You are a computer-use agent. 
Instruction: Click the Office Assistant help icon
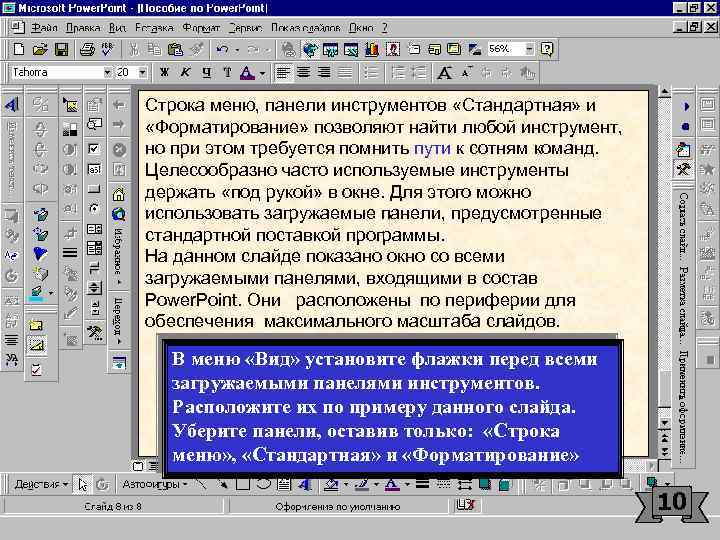(546, 49)
